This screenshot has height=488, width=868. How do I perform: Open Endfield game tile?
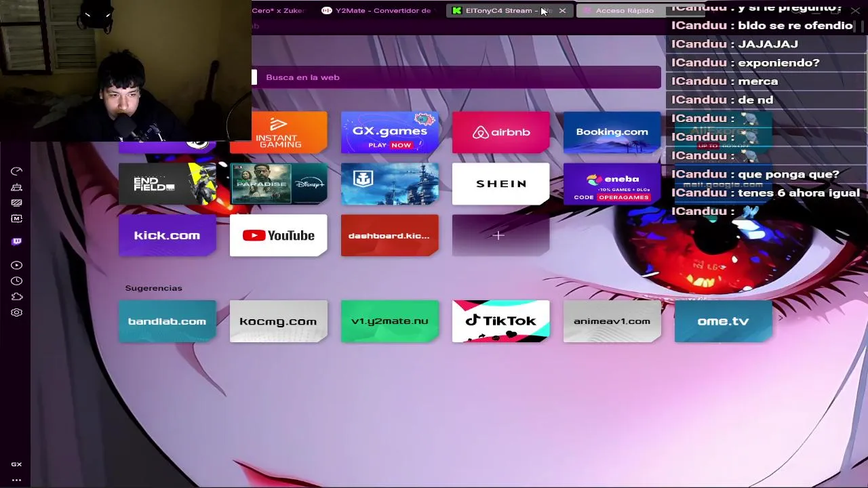[167, 184]
